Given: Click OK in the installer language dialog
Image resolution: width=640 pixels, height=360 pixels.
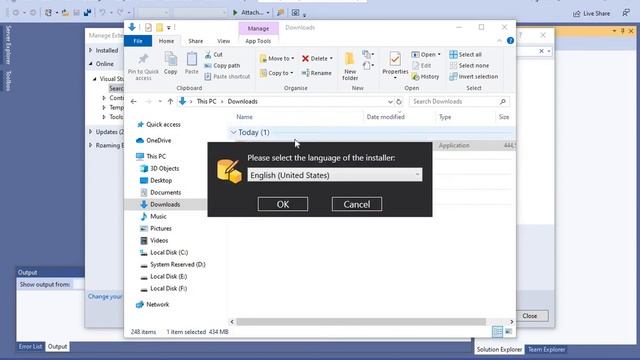Looking at the screenshot, I should pos(283,204).
